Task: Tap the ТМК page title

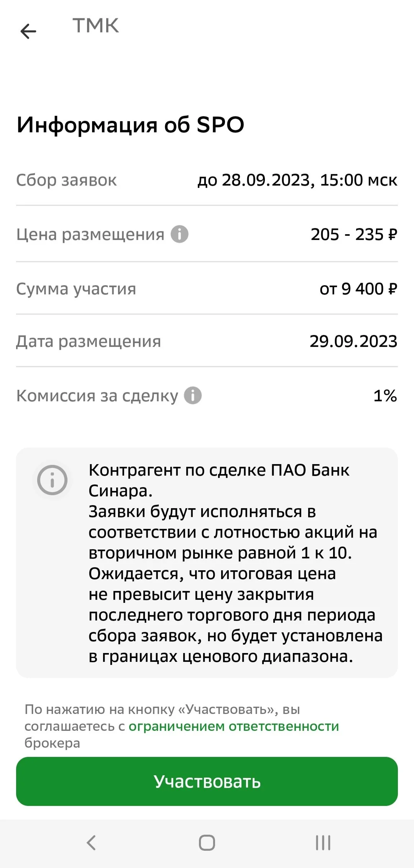Action: click(96, 26)
